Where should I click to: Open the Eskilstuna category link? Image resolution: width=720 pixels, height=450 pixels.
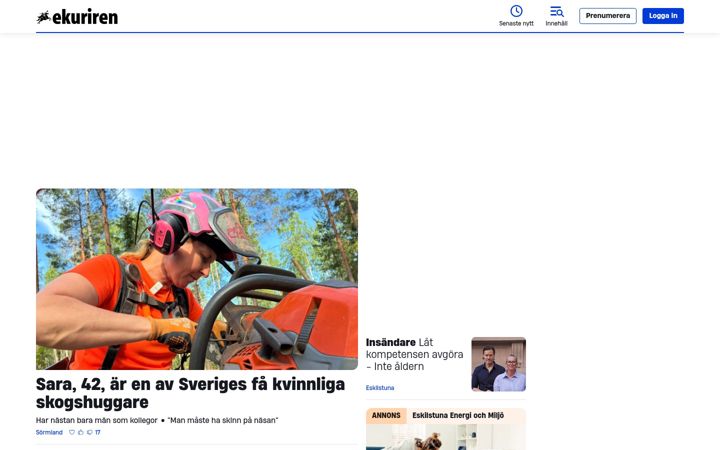[x=380, y=388]
